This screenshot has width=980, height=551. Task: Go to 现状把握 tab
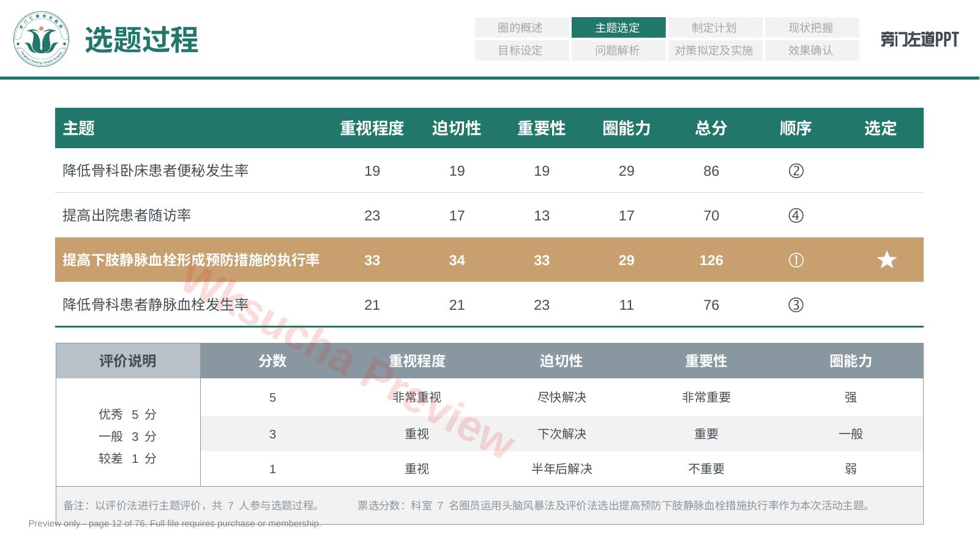[812, 28]
